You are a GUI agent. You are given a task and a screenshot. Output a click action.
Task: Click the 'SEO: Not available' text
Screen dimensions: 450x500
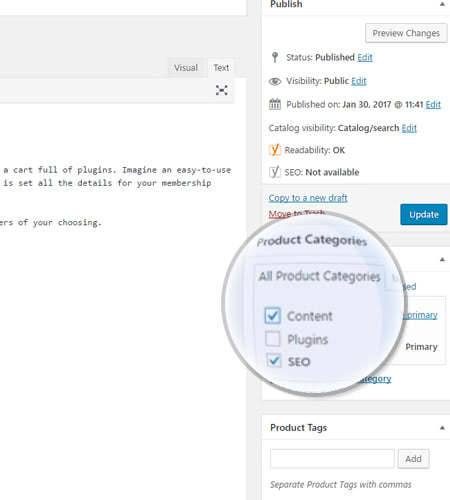coord(322,172)
